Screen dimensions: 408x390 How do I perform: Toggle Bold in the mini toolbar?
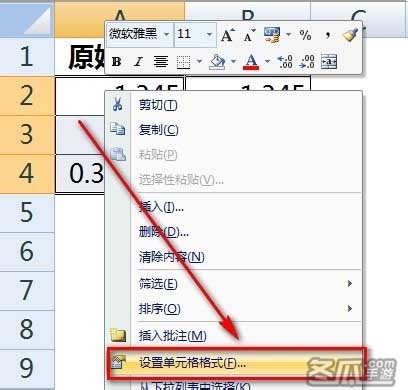[116, 62]
